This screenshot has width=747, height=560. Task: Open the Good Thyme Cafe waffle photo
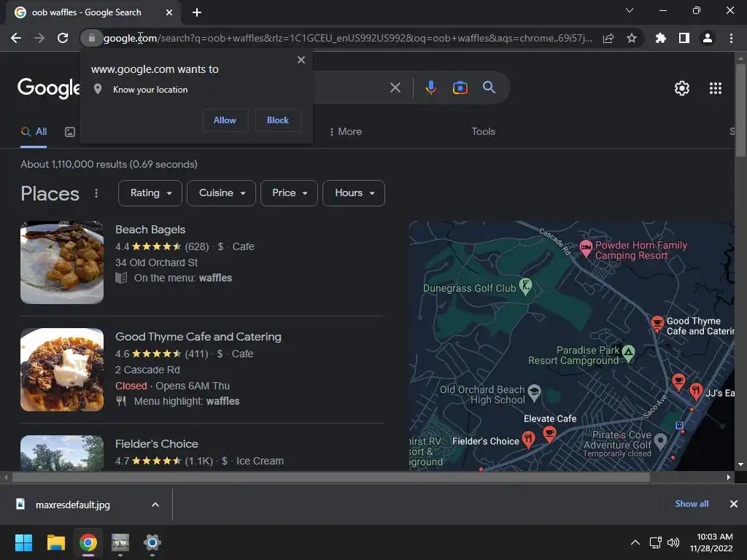[62, 370]
